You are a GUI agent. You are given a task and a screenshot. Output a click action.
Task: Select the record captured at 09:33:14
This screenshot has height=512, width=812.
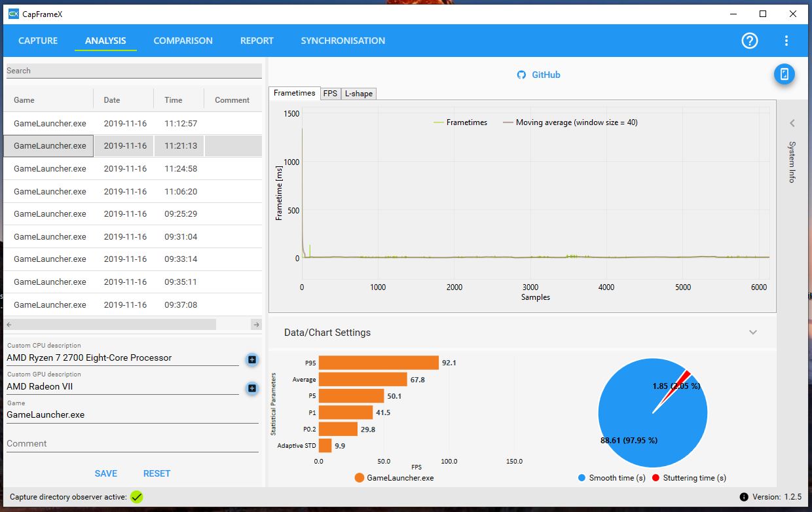(133, 259)
